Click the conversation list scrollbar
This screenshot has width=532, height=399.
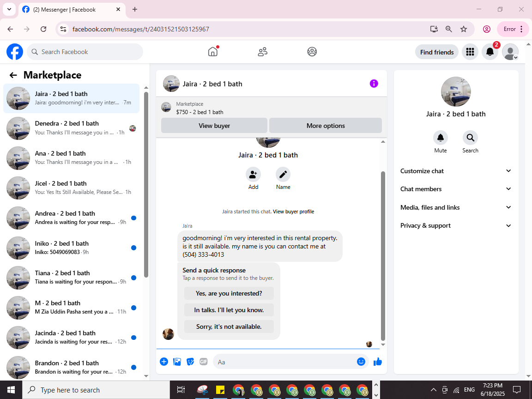(146, 185)
